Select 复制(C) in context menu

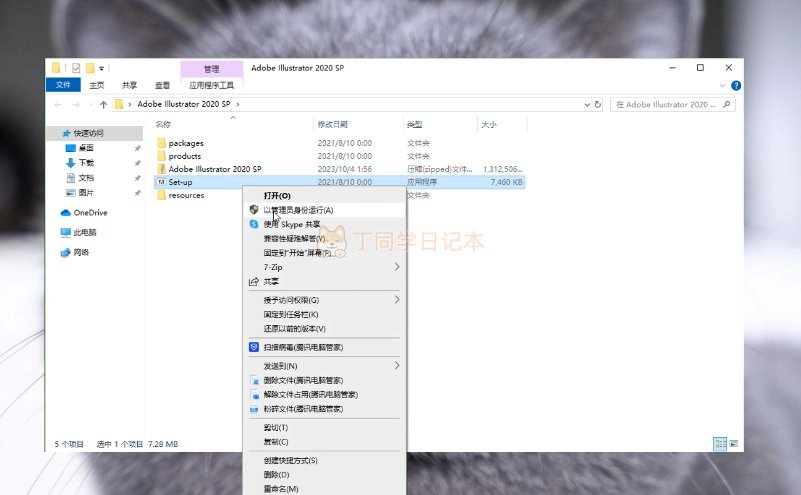tap(325, 442)
